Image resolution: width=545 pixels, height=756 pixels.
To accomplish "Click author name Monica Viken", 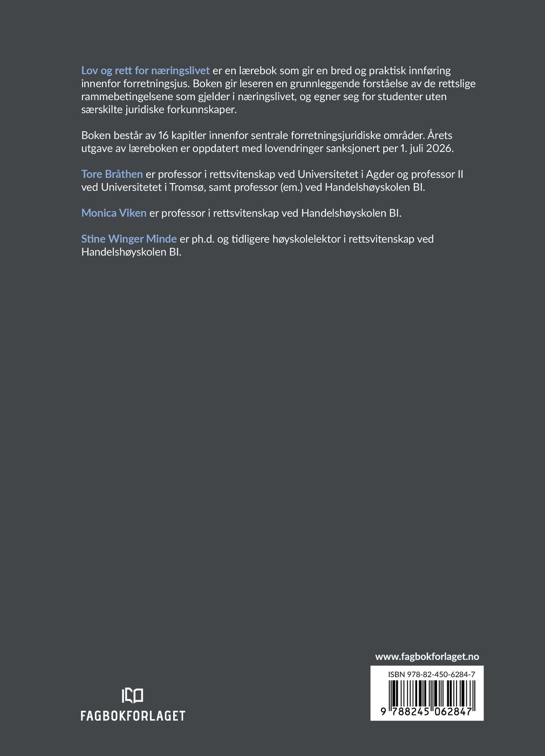I will point(114,213).
